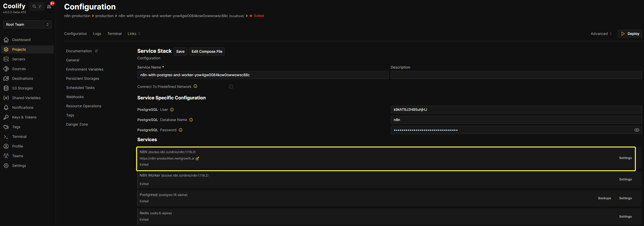The height and width of the screenshot is (226, 644).
Task: Click info icon next to PostgreSQL User
Action: pos(172,110)
